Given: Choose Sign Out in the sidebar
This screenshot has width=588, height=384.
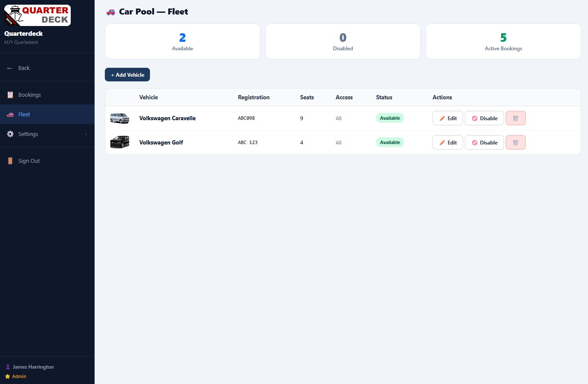Looking at the screenshot, I should 47,161.
